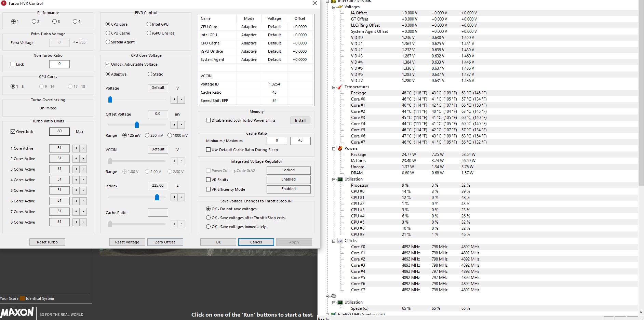This screenshot has height=320, width=644.
Task: Enable the Lock Non Turbo Ratio checkbox
Action: tap(13, 64)
